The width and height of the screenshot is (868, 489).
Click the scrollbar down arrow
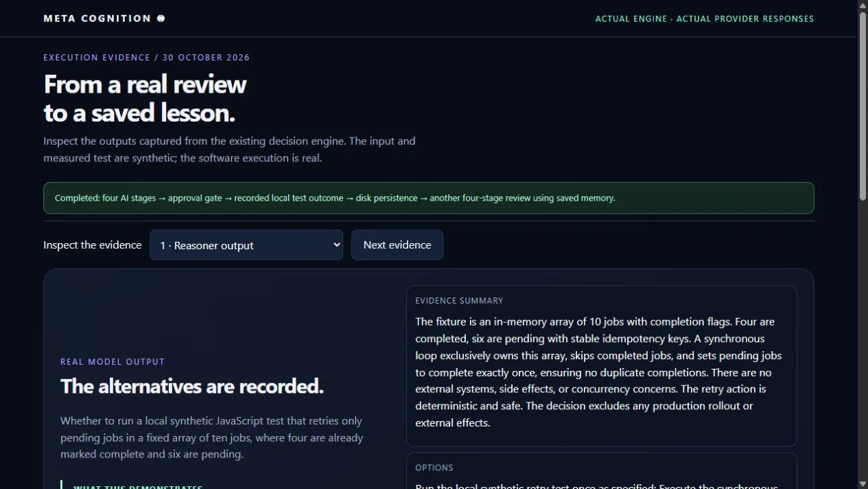[863, 484]
